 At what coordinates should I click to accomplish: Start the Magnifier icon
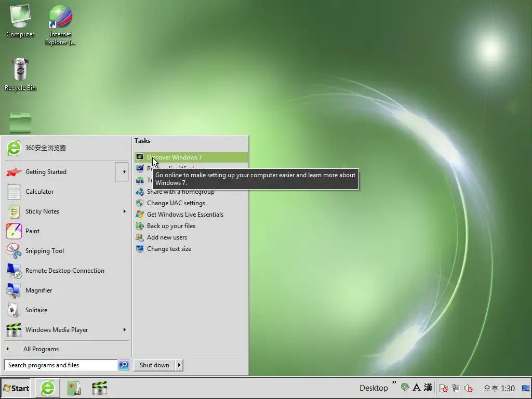pyautogui.click(x=14, y=290)
